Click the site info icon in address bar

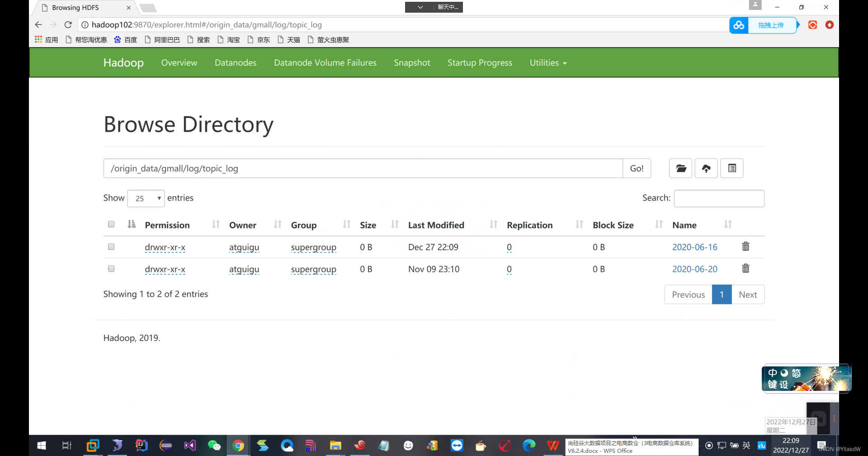point(85,25)
